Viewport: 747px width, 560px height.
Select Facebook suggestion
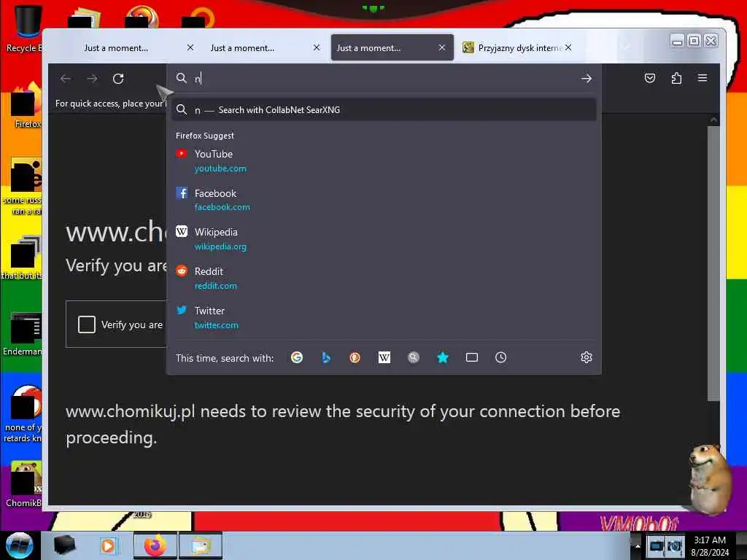(384, 200)
